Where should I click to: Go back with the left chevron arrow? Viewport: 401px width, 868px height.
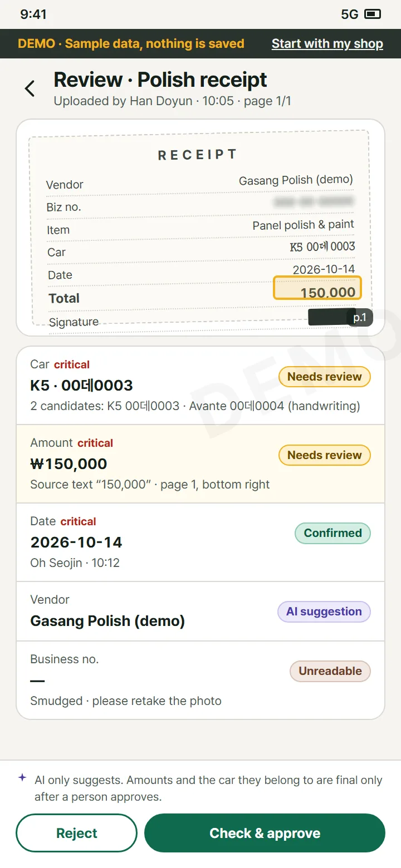point(30,88)
